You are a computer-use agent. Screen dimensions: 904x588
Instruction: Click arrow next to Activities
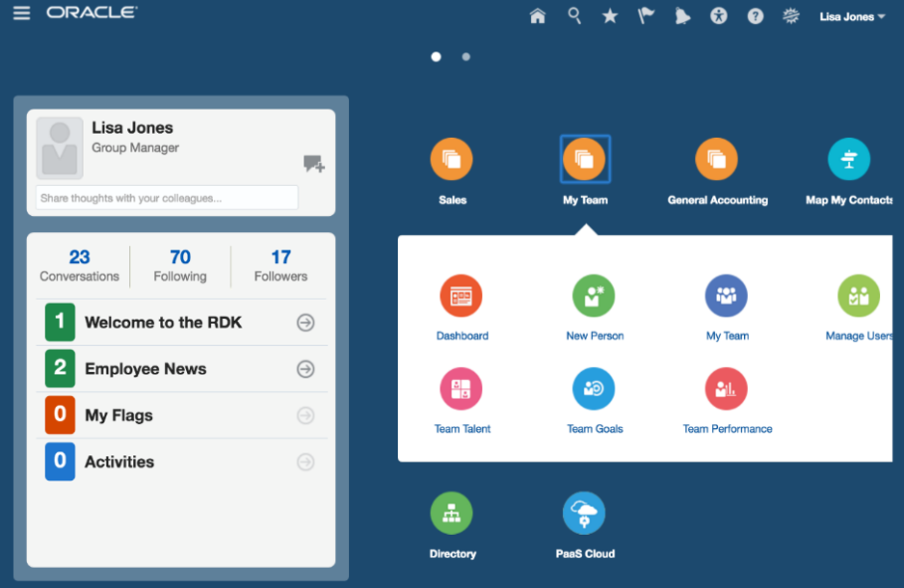coord(306,462)
